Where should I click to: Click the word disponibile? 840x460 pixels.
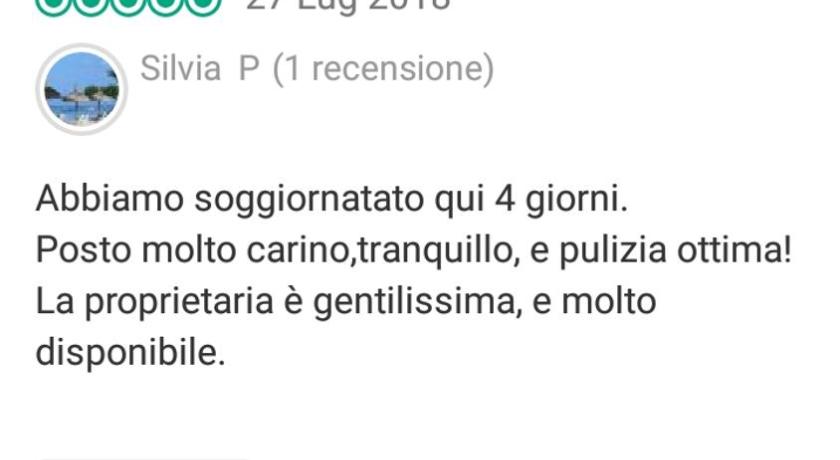(x=130, y=354)
